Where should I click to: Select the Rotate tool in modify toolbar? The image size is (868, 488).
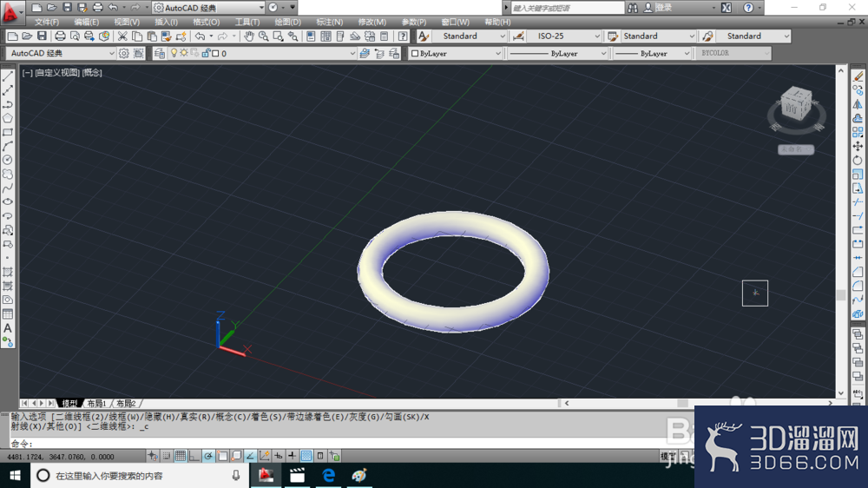click(x=858, y=160)
